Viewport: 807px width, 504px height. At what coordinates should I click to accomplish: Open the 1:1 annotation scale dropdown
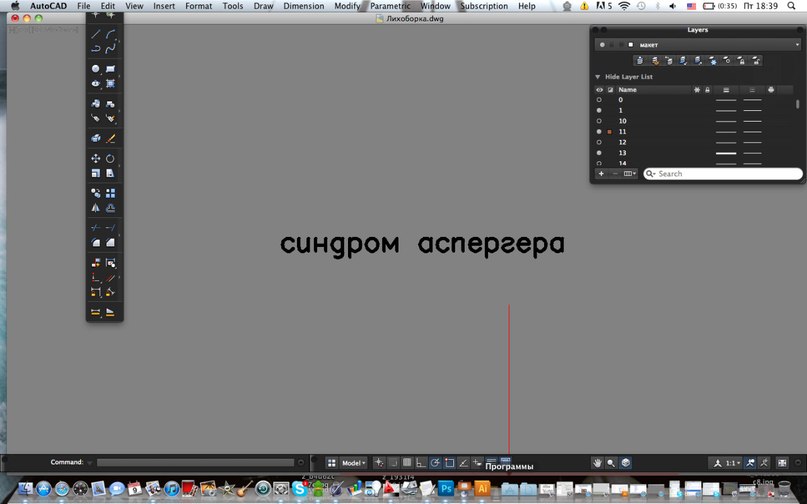tap(731, 463)
